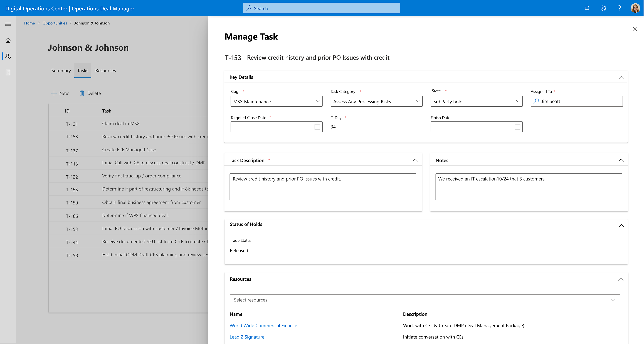The width and height of the screenshot is (644, 344).
Task: Open Targeted Close Date calendar picker
Action: pos(317,127)
